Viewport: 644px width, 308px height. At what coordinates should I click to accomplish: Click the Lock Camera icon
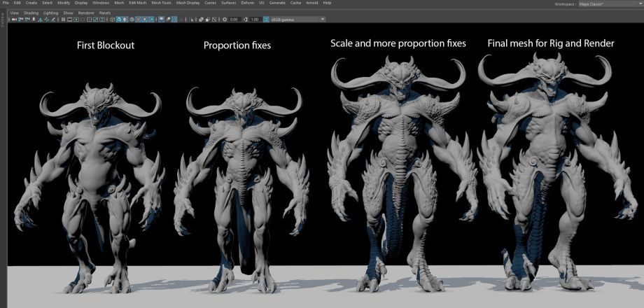coord(20,20)
